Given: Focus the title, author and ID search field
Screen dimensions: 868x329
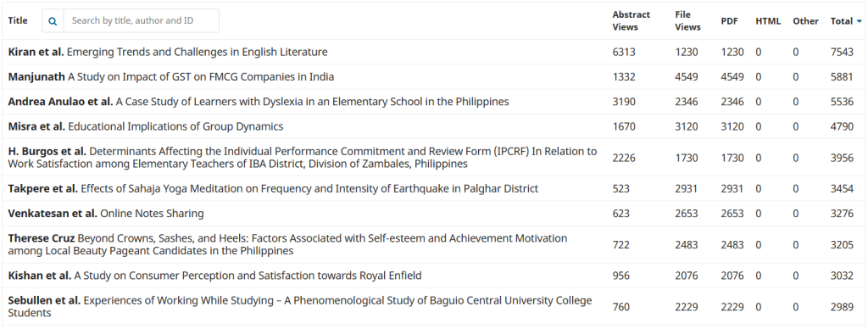Looking at the screenshot, I should [x=142, y=20].
